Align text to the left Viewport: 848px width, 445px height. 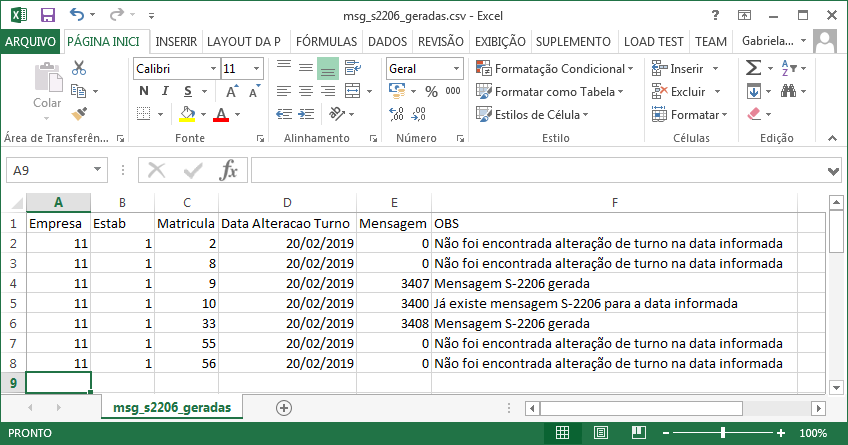click(x=284, y=91)
